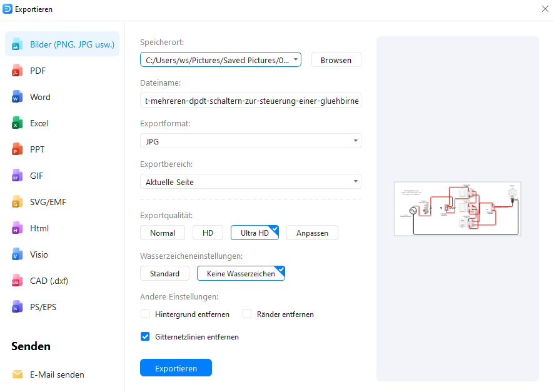Click the PDF export icon

[18, 71]
